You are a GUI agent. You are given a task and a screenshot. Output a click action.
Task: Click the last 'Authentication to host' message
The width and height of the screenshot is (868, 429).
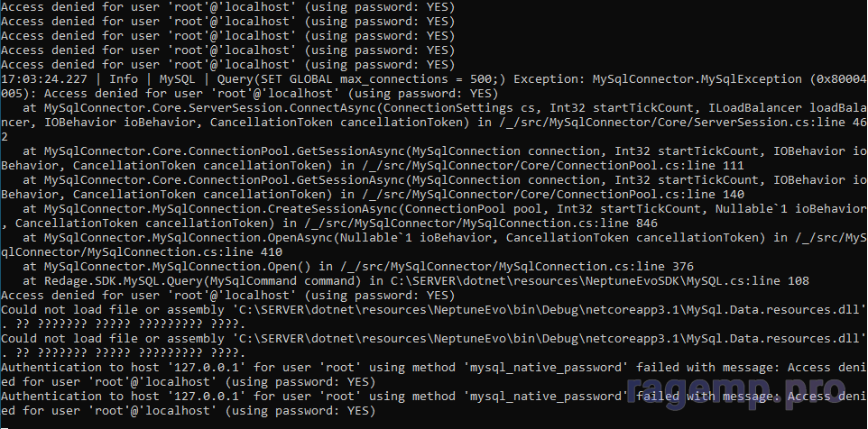pos(180,396)
